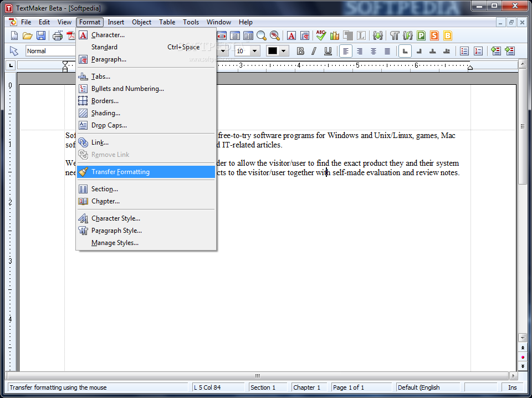Click the magnifier zoom icon

[x=261, y=36]
